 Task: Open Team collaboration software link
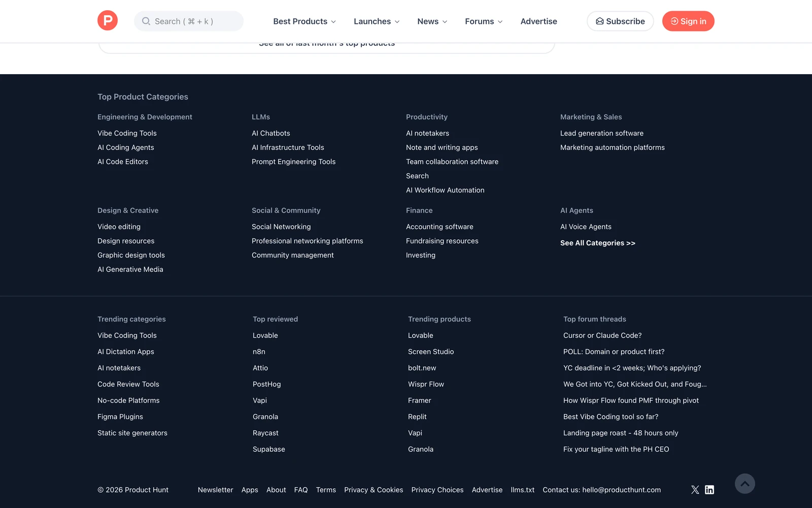coord(452,162)
